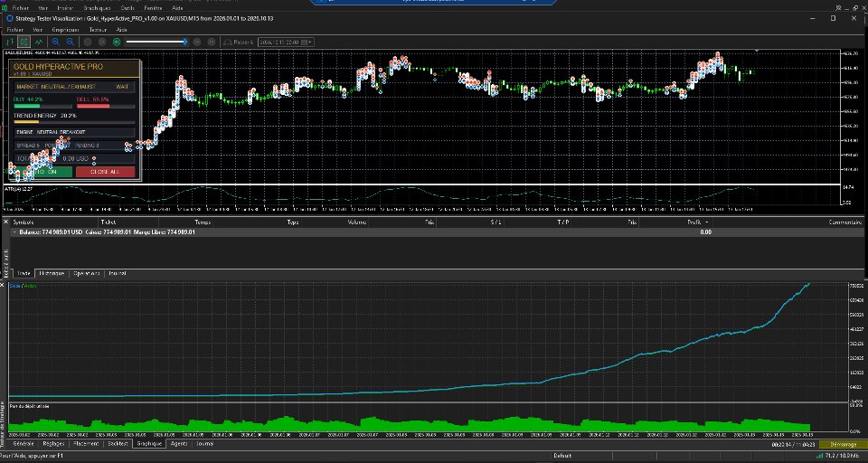
Task: Close the Strategy Tester panel with X icon
Action: 2,285
